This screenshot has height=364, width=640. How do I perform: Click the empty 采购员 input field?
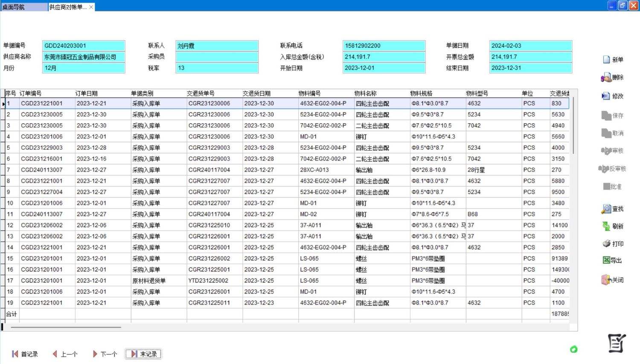(217, 57)
